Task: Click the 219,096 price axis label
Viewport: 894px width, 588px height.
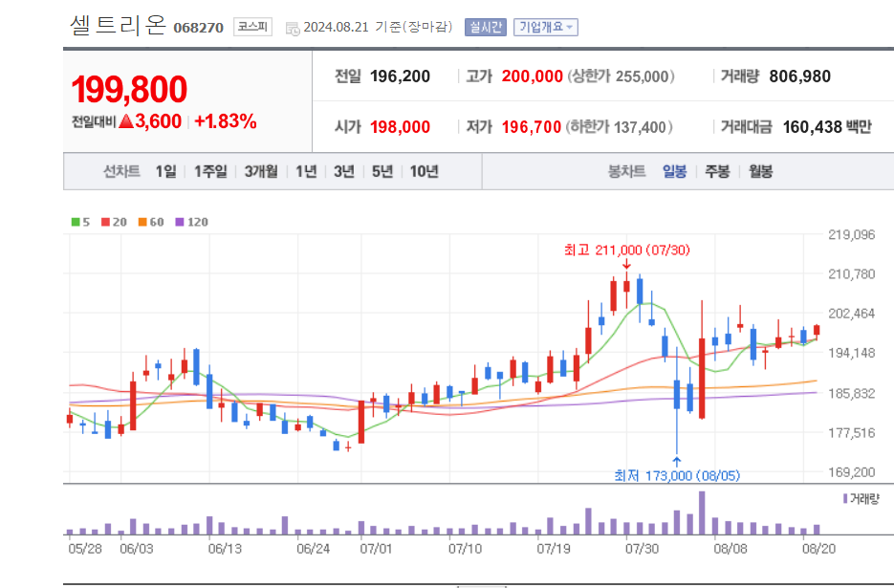Action: (851, 234)
